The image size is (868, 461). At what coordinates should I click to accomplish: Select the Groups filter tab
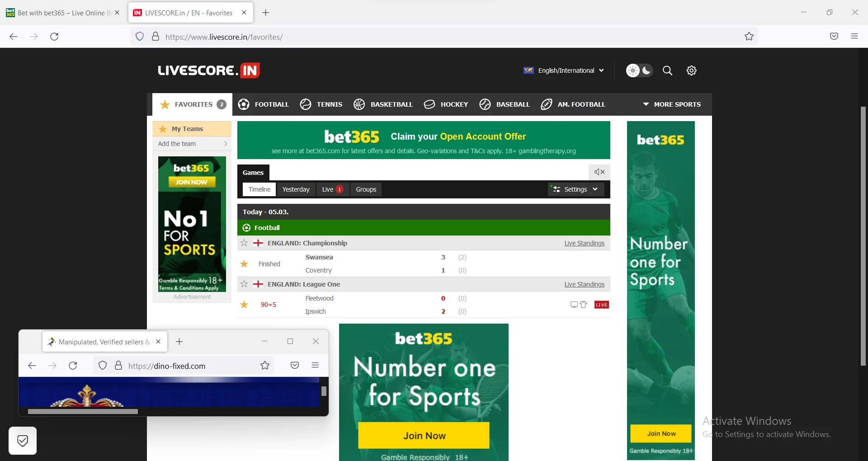tap(366, 189)
